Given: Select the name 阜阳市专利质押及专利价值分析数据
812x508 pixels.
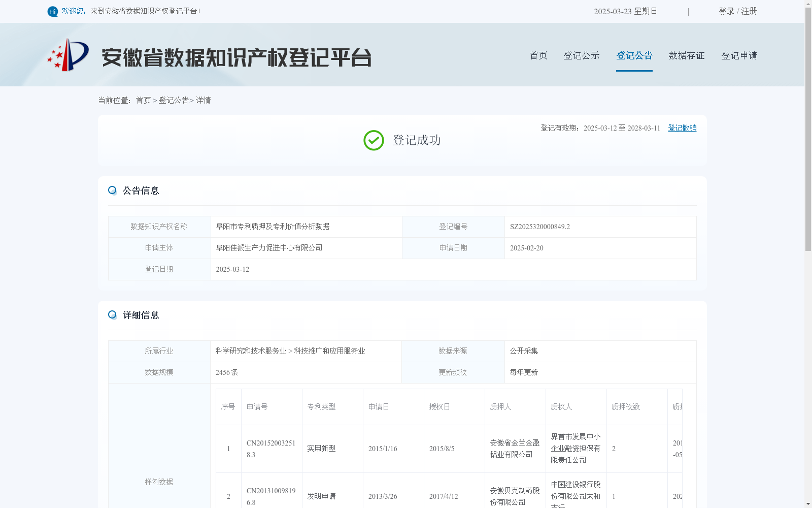Looking at the screenshot, I should tap(273, 227).
